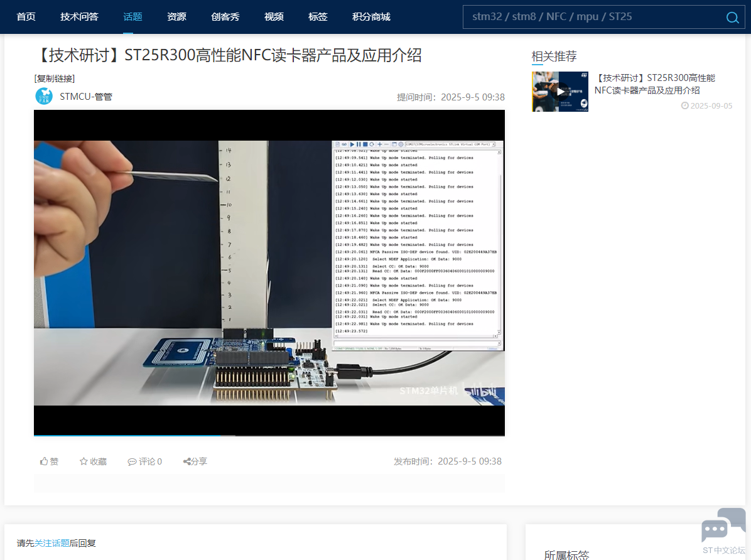Open 资源 in the navigation bar

[176, 17]
